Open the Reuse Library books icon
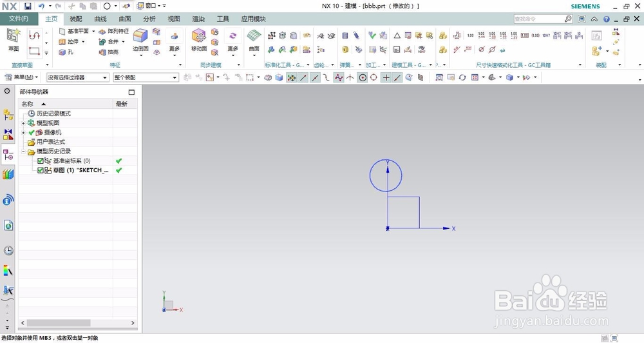The height and width of the screenshot is (343, 644). click(x=8, y=174)
